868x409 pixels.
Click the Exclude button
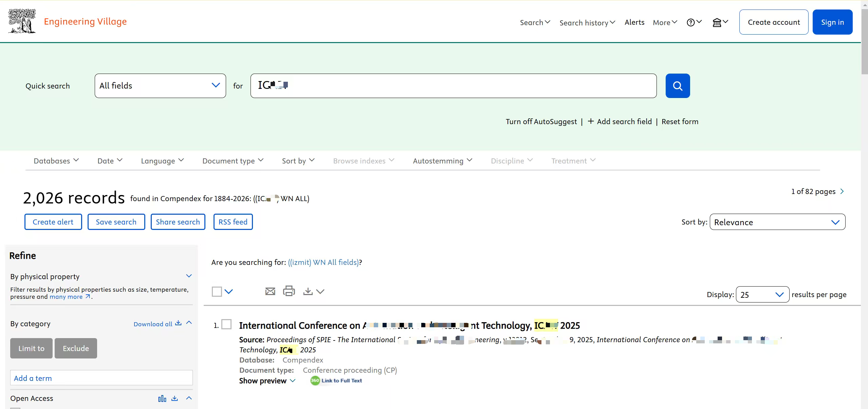tap(76, 348)
